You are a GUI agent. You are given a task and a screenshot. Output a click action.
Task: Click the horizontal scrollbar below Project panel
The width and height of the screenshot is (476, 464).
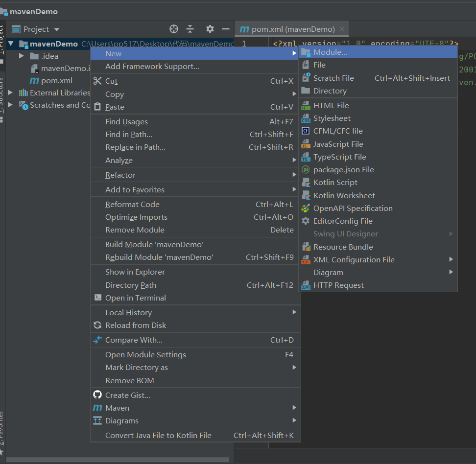118,460
